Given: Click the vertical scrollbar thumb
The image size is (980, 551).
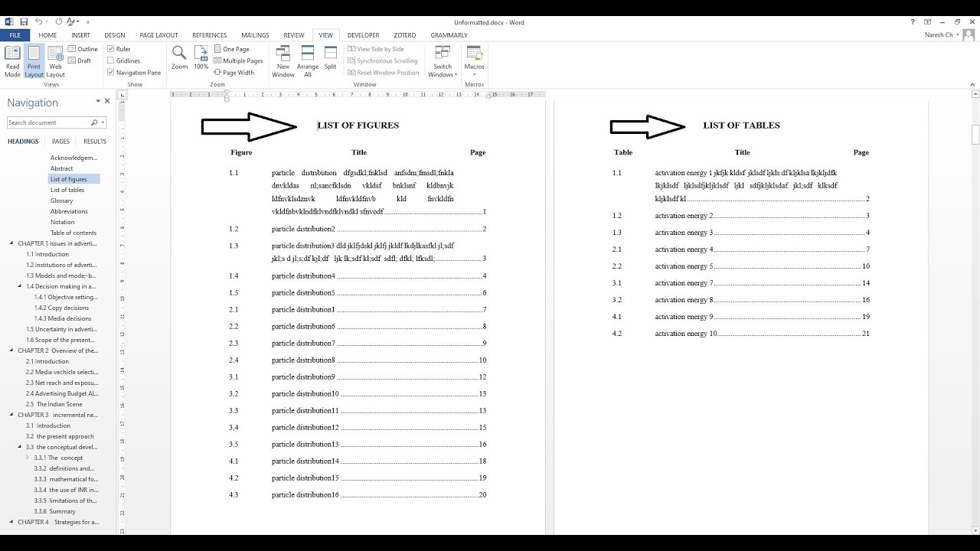Looking at the screenshot, I should point(975,135).
